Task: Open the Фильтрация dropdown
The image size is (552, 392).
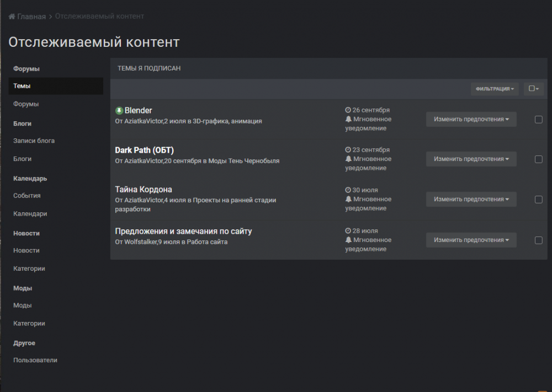Action: click(494, 88)
